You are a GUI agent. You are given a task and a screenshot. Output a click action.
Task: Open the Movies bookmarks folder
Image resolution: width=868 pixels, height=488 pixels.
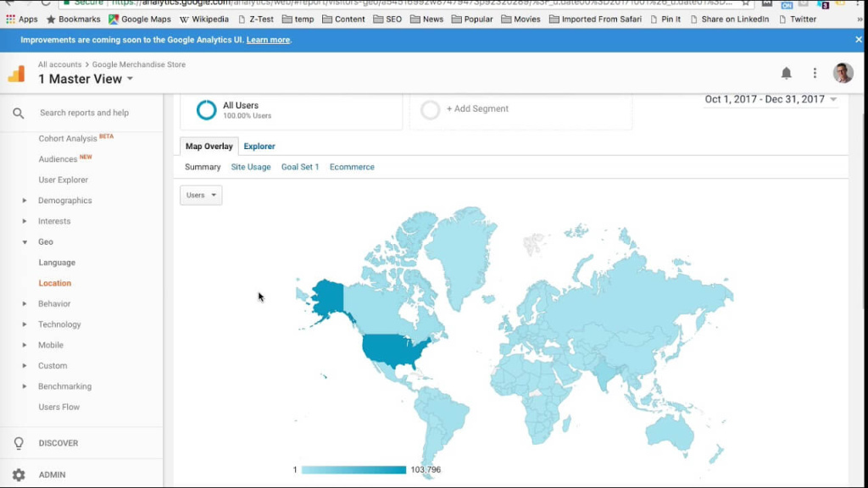pyautogui.click(x=521, y=19)
